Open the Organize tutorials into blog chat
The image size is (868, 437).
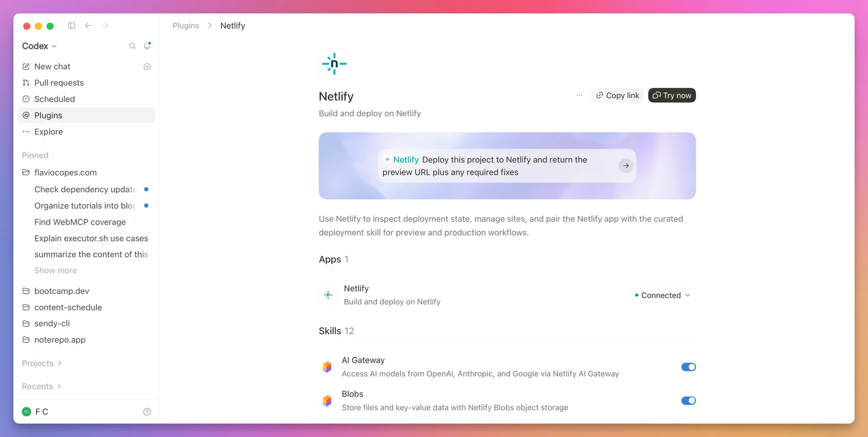(x=85, y=205)
